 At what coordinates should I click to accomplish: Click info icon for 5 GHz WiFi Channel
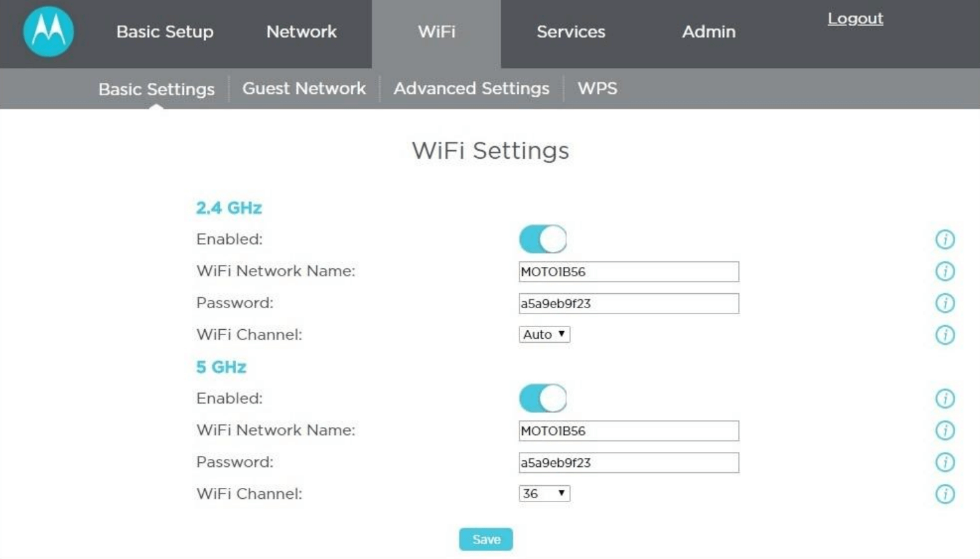point(945,494)
